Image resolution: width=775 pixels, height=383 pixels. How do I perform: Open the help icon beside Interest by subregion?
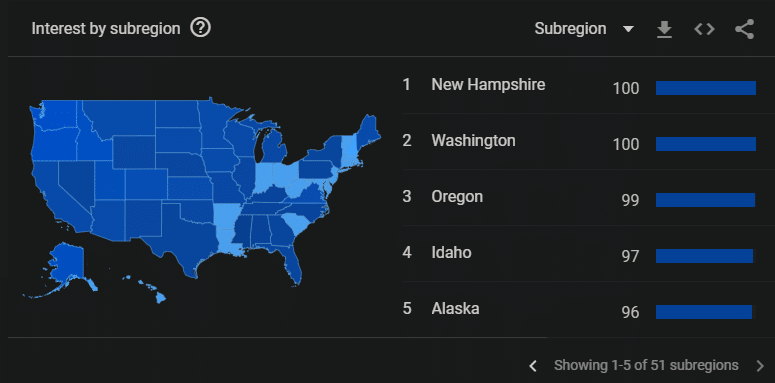point(201,28)
